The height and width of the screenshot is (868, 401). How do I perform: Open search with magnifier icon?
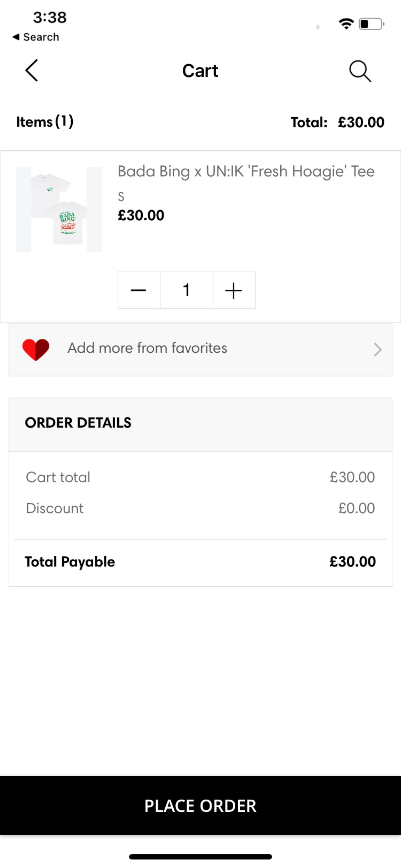point(360,71)
